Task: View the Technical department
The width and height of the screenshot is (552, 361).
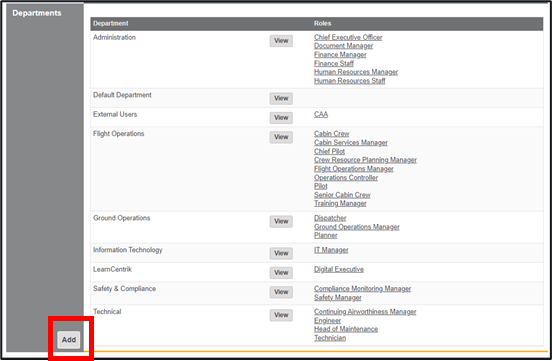Action: point(281,315)
